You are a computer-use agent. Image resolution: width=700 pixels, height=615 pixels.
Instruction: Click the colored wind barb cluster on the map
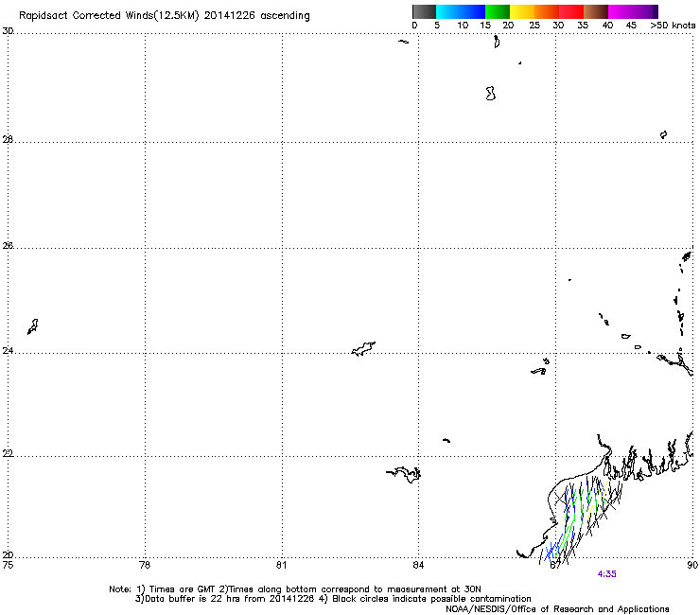point(581,520)
